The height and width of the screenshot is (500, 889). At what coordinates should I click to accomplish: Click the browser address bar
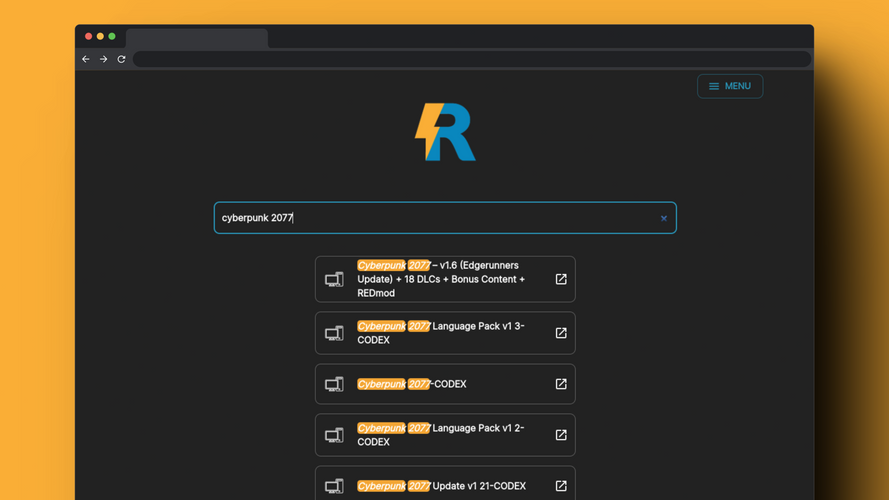(x=472, y=59)
